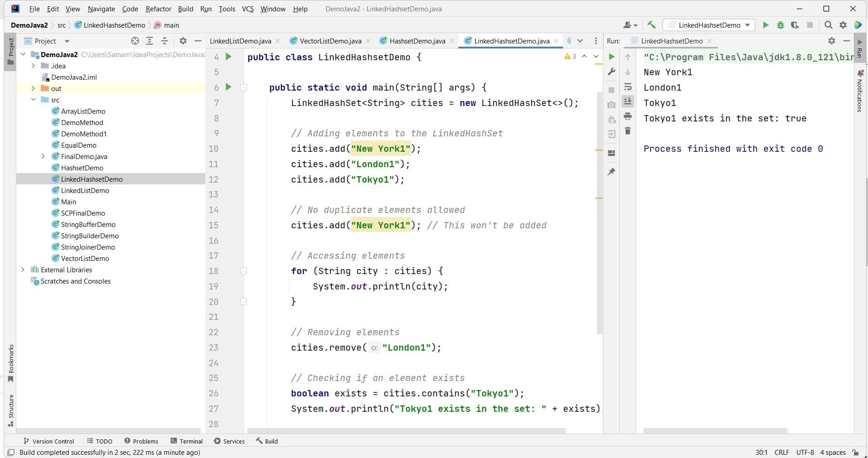
Task: Select opened file in Project tree
Action: pos(135,41)
